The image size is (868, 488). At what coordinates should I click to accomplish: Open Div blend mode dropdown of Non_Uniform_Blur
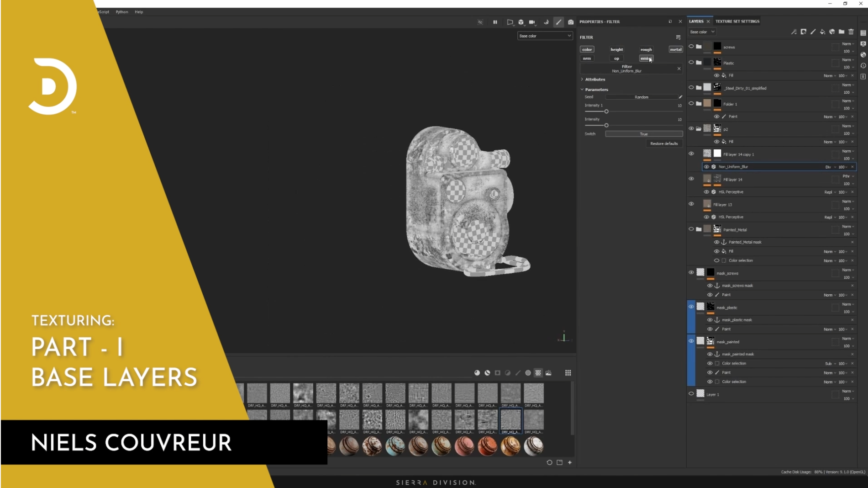830,167
